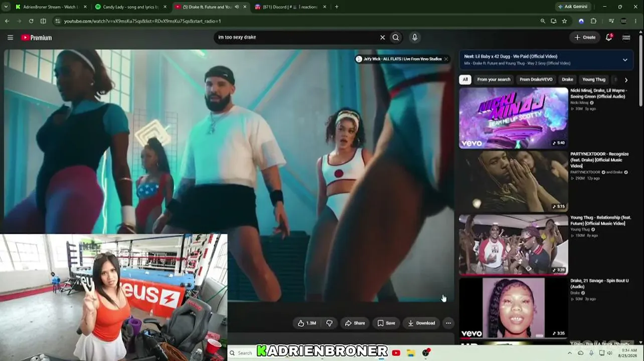
Task: Click the Share button
Action: pyautogui.click(x=355, y=323)
